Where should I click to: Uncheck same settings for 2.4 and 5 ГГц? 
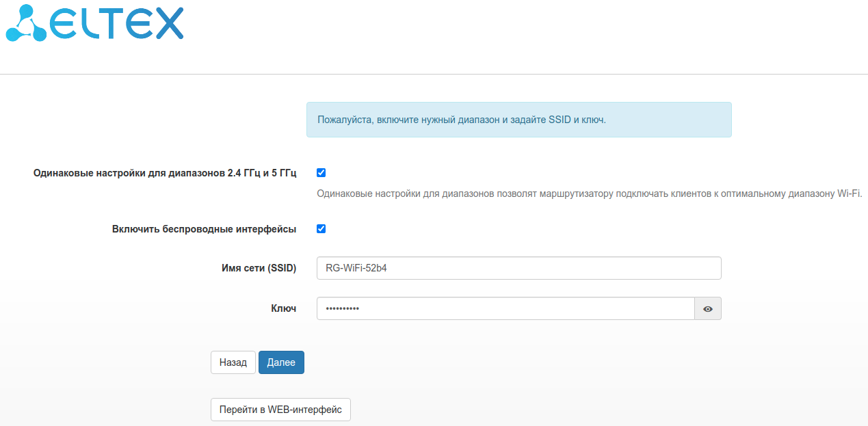(x=321, y=173)
